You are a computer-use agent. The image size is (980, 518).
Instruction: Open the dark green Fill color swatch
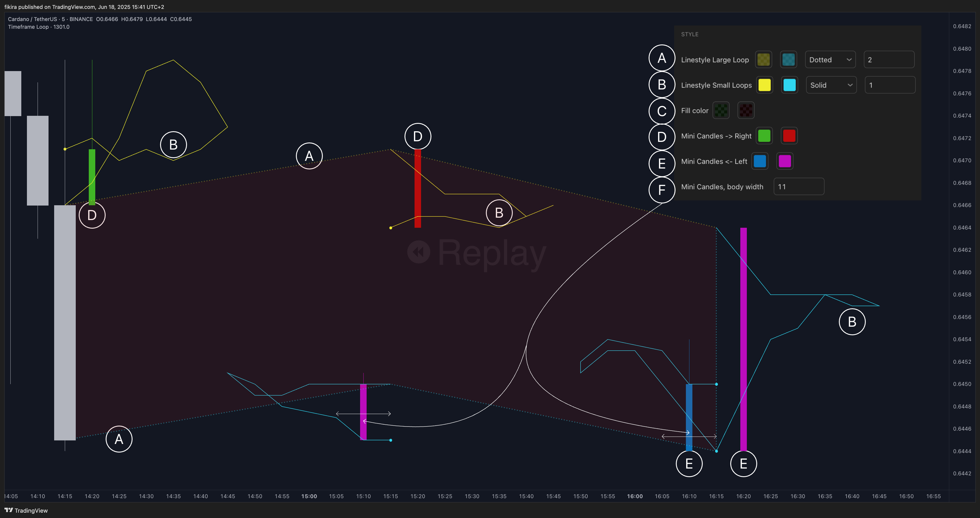(x=721, y=110)
